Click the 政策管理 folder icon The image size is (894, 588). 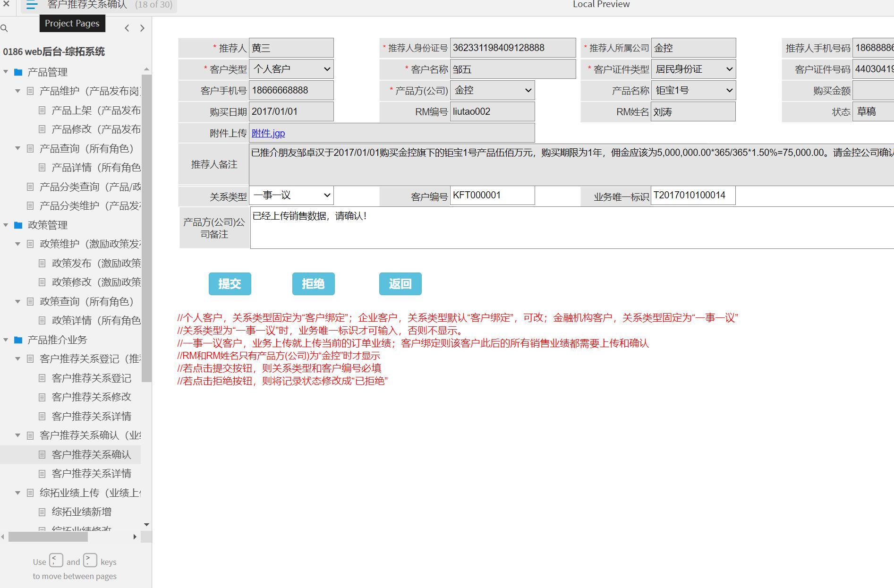coord(18,225)
